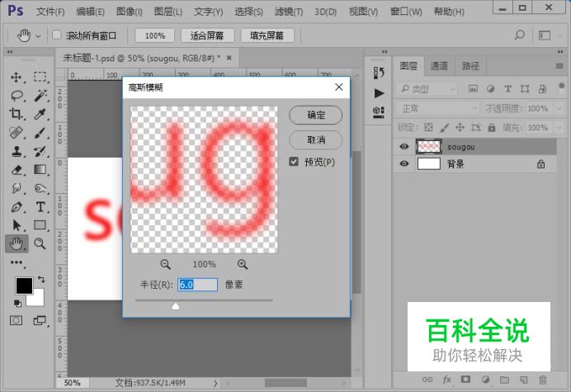This screenshot has width=571, height=392.
Task: Switch to the Paths tab
Action: click(x=470, y=66)
